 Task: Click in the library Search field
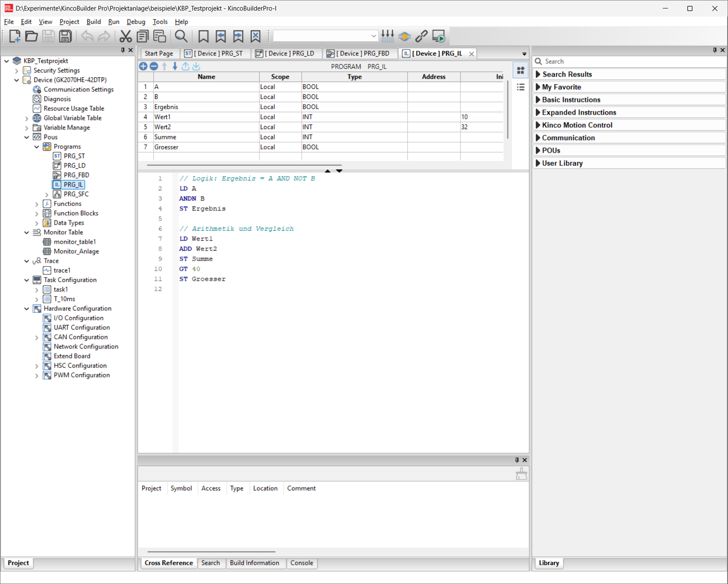(629, 61)
